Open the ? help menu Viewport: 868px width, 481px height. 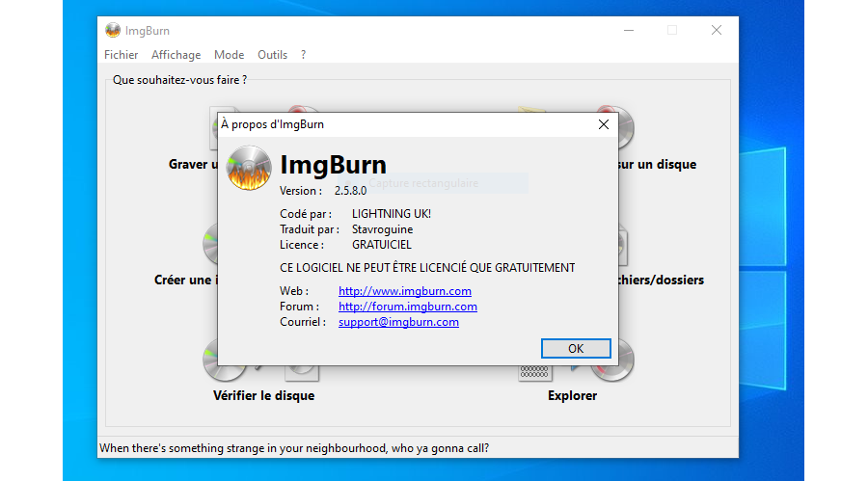pyautogui.click(x=304, y=55)
